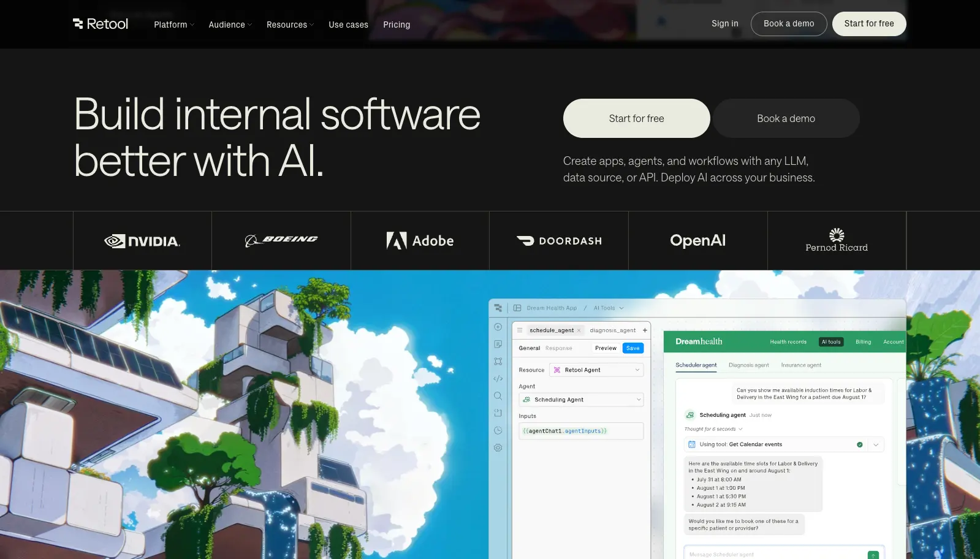
Task: Select the General tab
Action: point(530,348)
